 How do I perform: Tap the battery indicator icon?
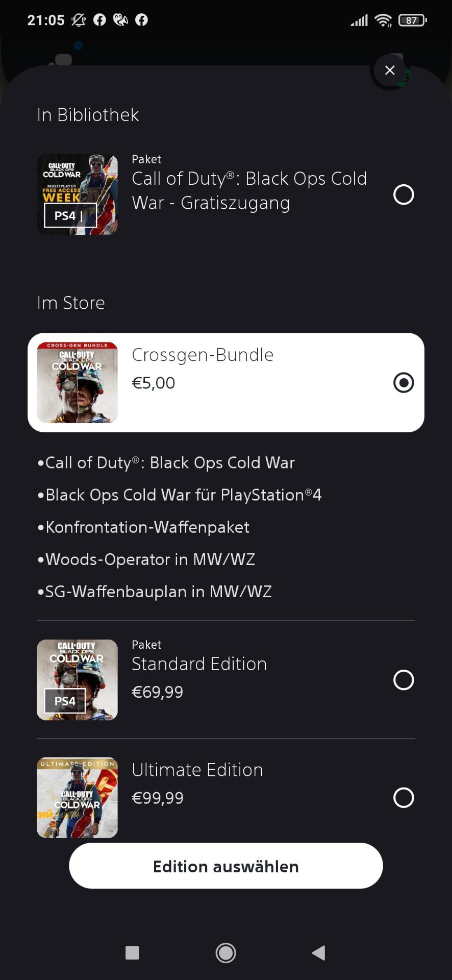tap(412, 20)
